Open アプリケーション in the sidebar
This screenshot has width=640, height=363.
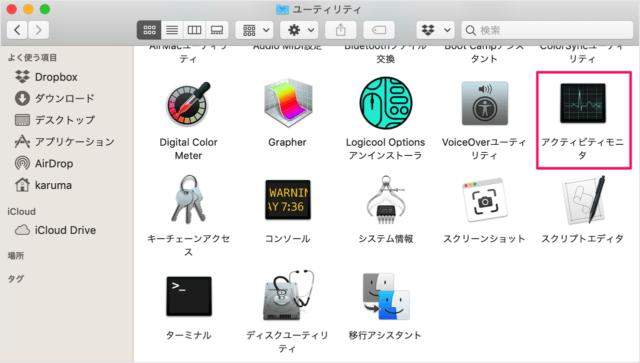pos(64,142)
